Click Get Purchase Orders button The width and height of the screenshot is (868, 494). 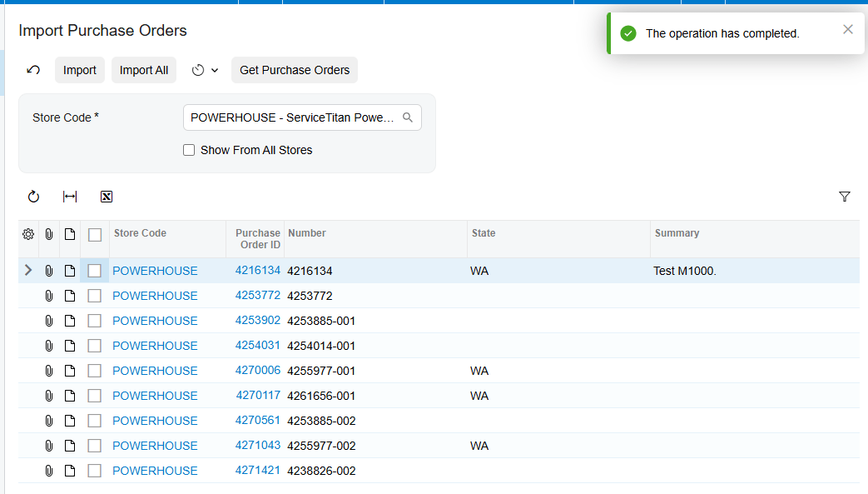coord(295,70)
